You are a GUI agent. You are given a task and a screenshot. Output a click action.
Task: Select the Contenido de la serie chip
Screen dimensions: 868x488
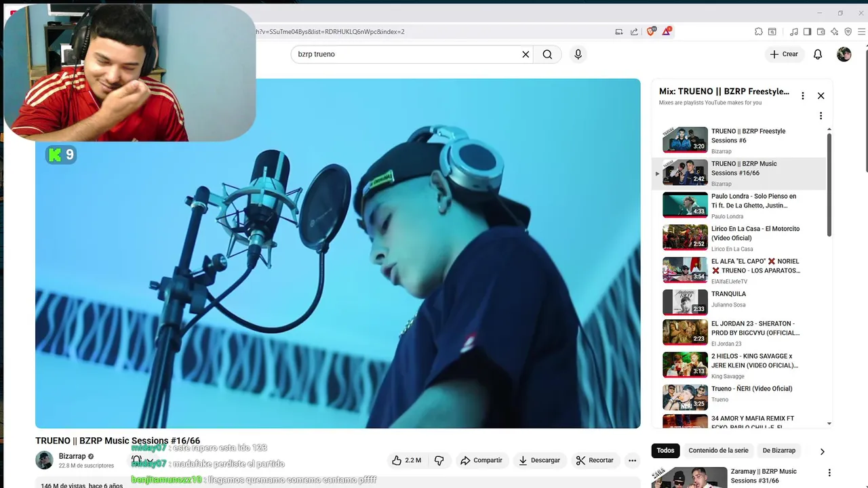718,451
